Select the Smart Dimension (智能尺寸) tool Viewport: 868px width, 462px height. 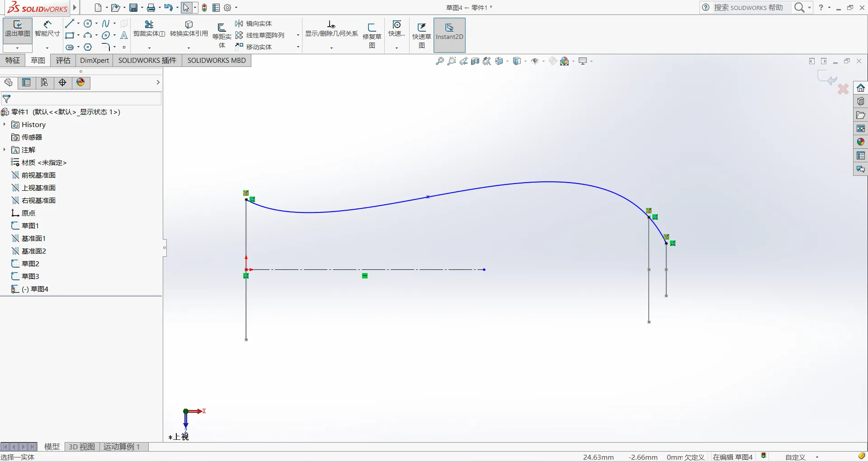47,29
